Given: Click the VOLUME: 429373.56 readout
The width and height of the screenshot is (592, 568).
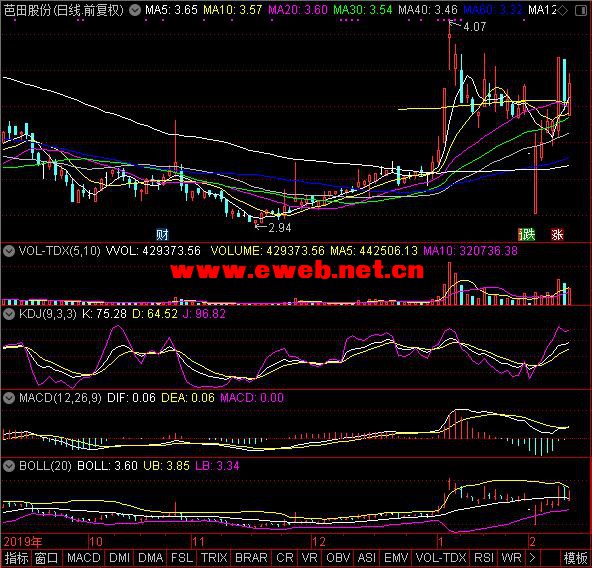Looking at the screenshot, I should [x=268, y=251].
